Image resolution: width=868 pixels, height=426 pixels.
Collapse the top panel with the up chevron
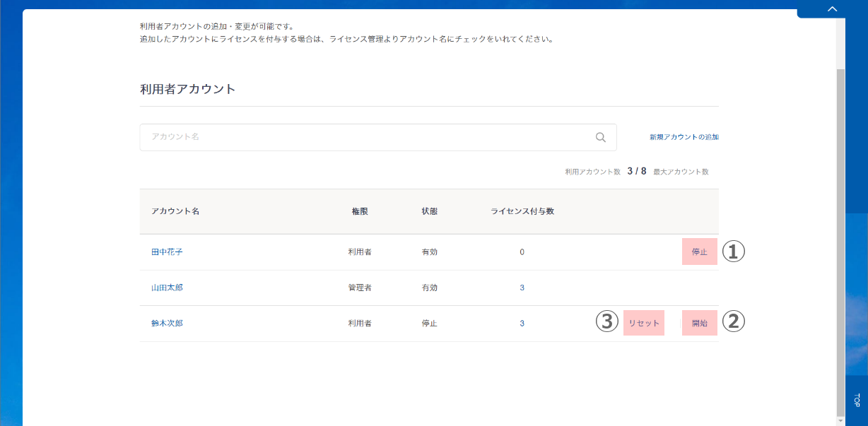[832, 8]
